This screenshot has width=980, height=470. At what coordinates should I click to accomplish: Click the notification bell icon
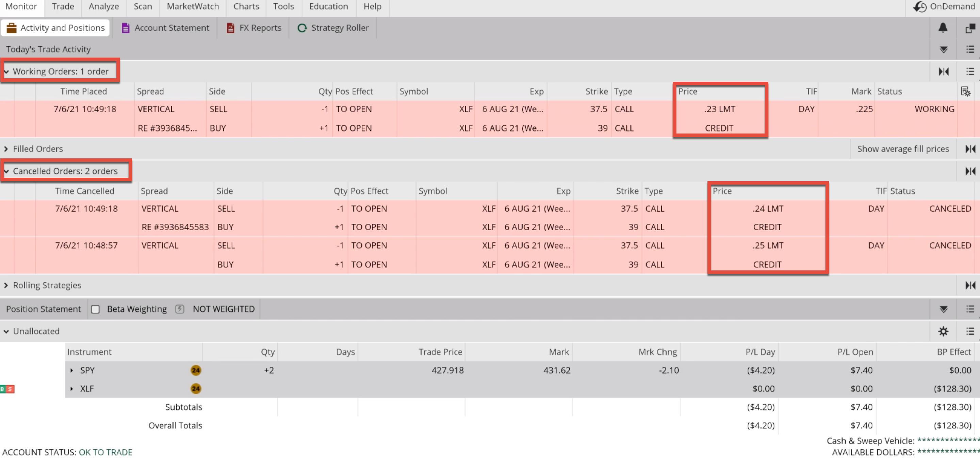pos(943,28)
